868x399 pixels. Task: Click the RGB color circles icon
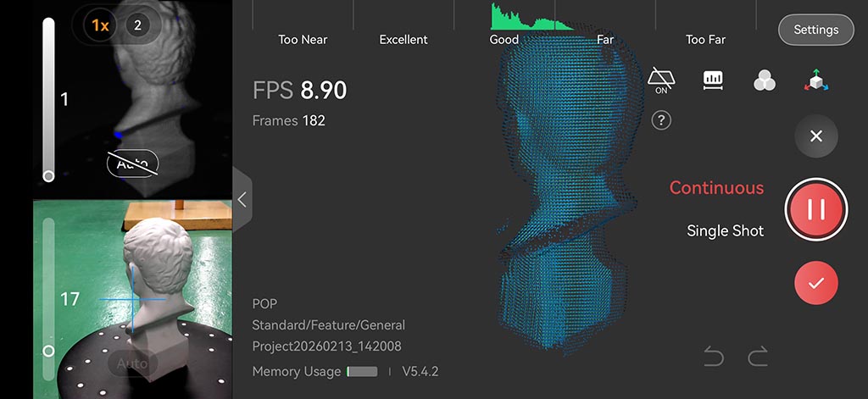point(765,80)
